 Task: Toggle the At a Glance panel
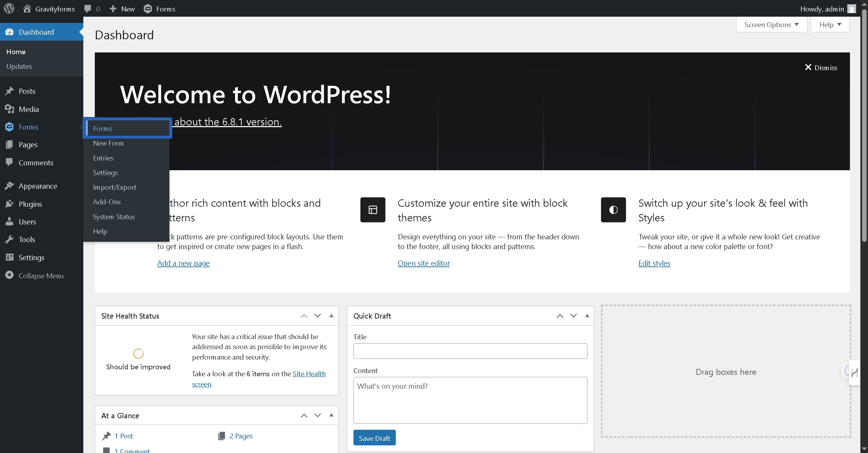point(331,415)
